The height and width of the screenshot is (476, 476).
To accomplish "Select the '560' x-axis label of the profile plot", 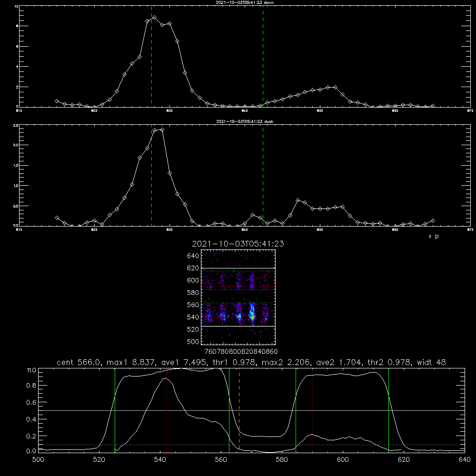I will coord(221,460).
